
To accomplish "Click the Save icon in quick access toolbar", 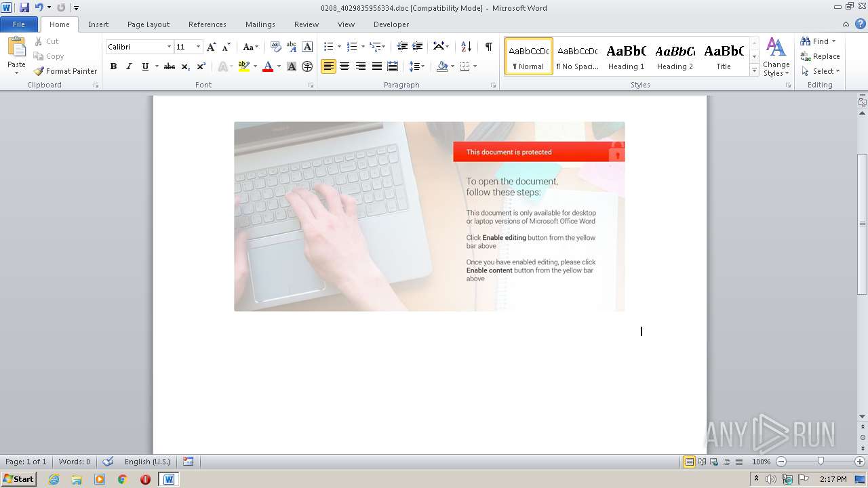I will 24,7.
